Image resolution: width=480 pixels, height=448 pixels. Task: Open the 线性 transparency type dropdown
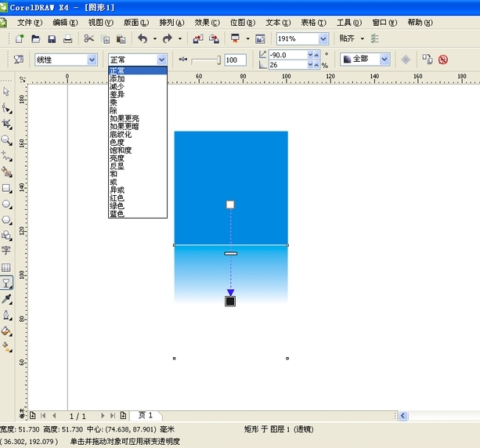[91, 60]
